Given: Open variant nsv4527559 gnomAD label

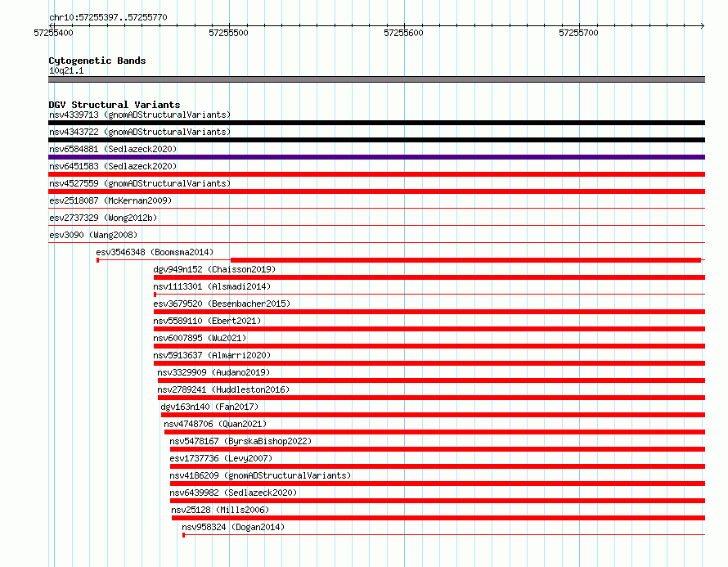Looking at the screenshot, I should (140, 183).
